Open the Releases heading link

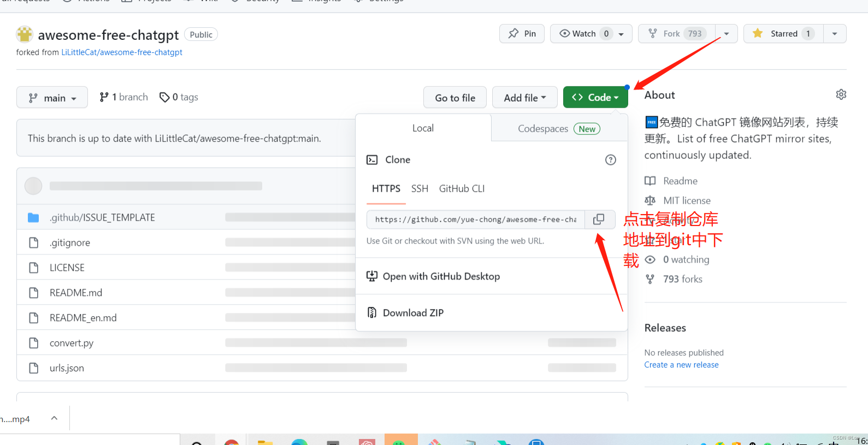click(x=665, y=328)
